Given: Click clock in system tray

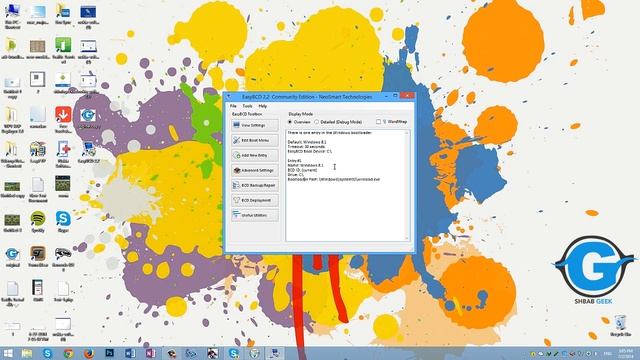Looking at the screenshot, I should point(625,353).
